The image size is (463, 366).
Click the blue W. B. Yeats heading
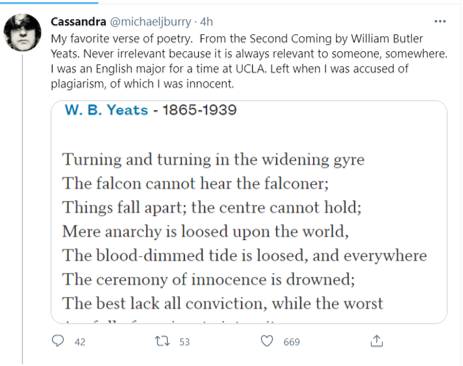click(106, 110)
